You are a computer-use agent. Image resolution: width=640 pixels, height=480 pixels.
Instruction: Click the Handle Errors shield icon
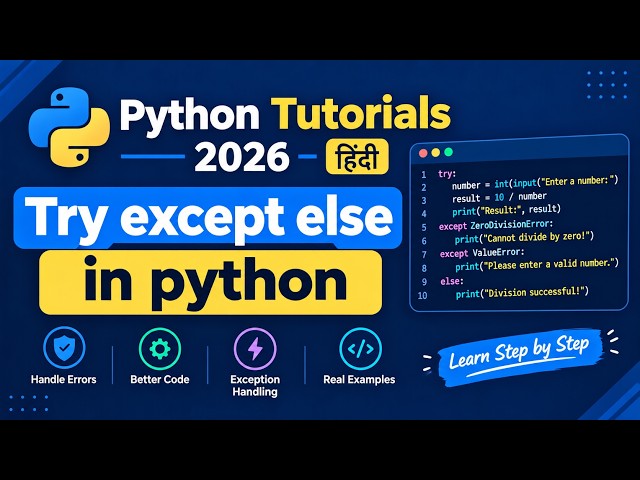[x=64, y=347]
